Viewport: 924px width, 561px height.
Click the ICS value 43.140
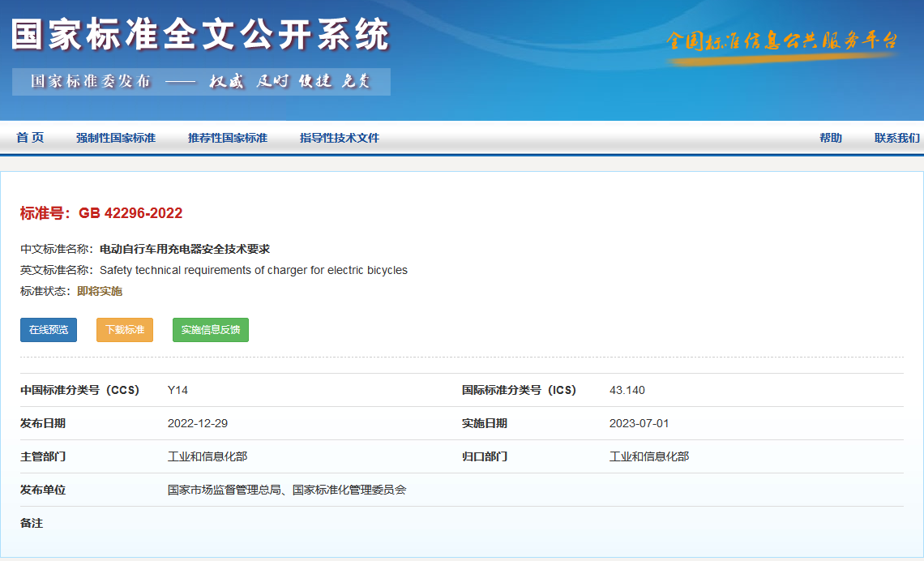pos(627,390)
